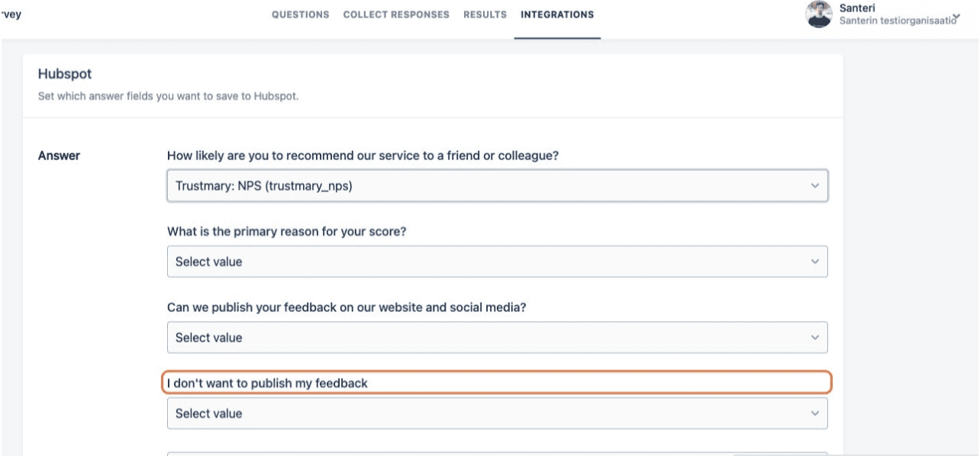Open Select value under primary reason question
Image resolution: width=980 pixels, height=456 pixels.
point(488,262)
